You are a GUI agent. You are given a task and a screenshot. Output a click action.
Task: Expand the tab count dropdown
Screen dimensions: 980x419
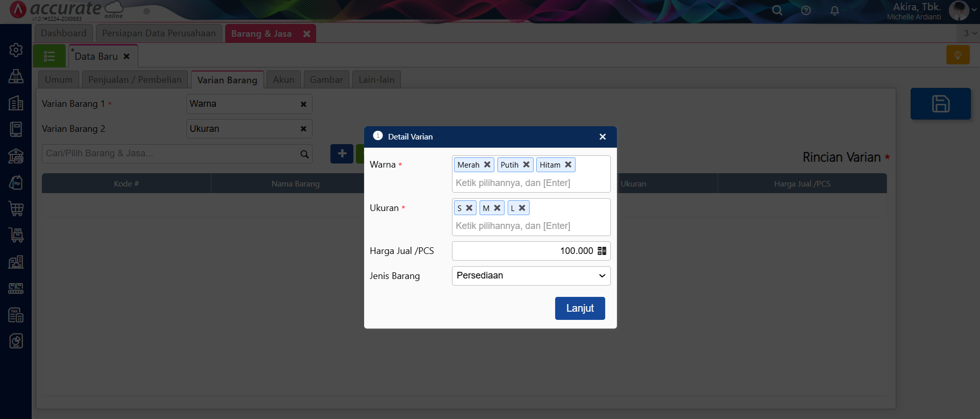[969, 33]
